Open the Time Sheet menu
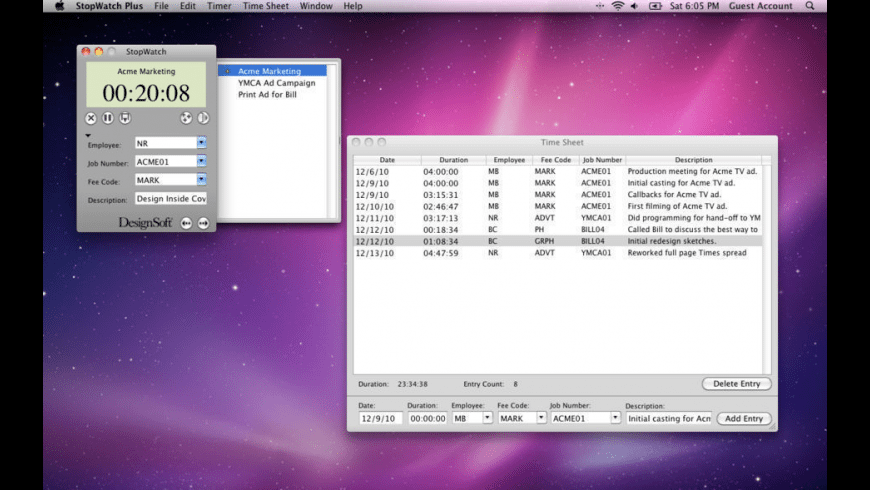 266,6
